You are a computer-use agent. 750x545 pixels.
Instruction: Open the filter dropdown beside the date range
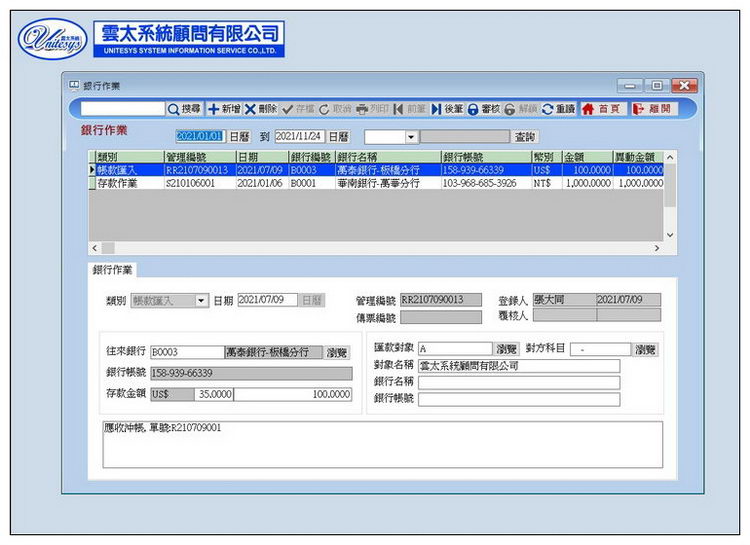tap(411, 137)
